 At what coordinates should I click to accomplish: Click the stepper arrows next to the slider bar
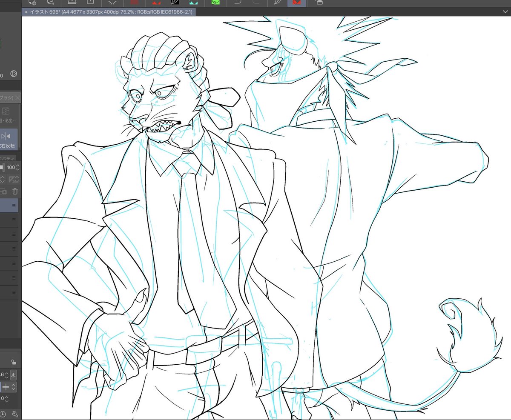14,388
